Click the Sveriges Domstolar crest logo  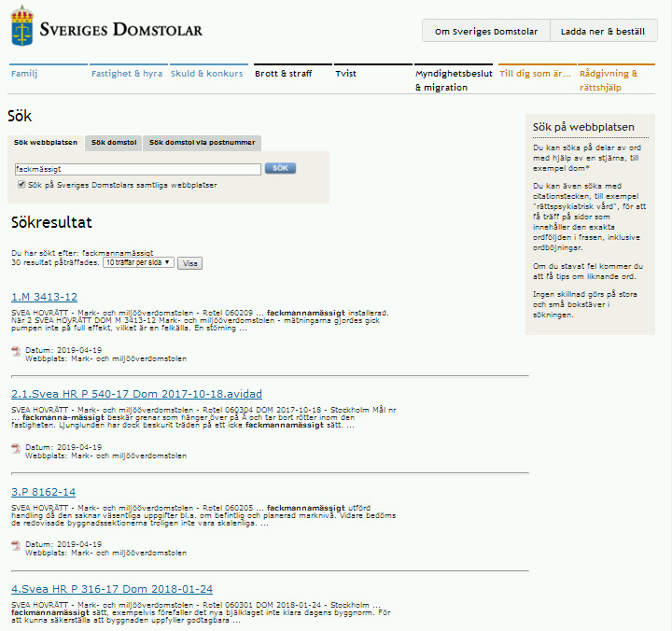coord(23,30)
